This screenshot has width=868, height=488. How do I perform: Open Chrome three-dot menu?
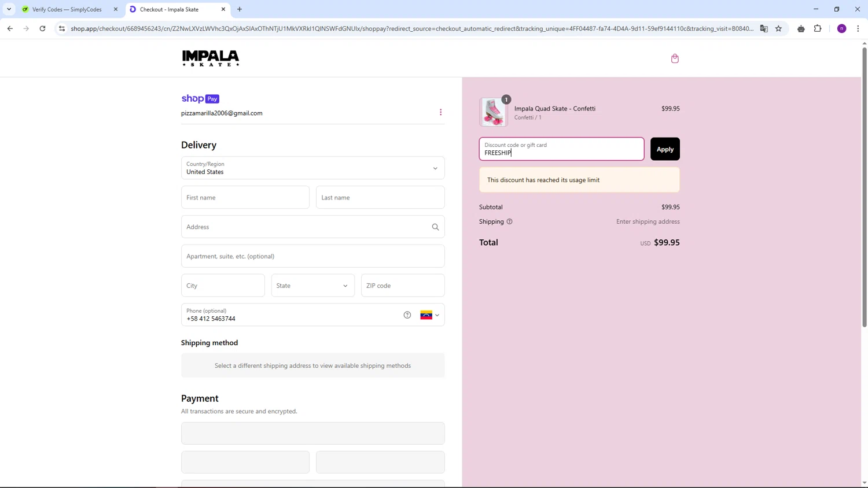click(858, 28)
